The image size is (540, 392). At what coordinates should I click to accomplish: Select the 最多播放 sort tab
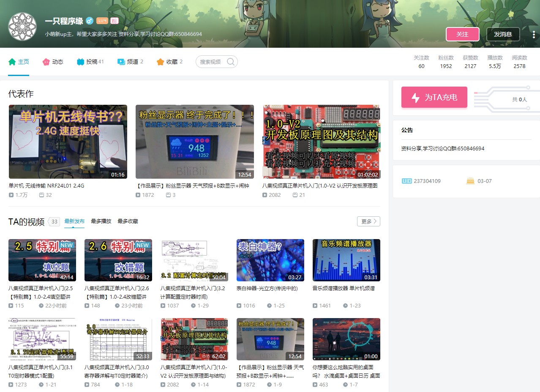(101, 221)
